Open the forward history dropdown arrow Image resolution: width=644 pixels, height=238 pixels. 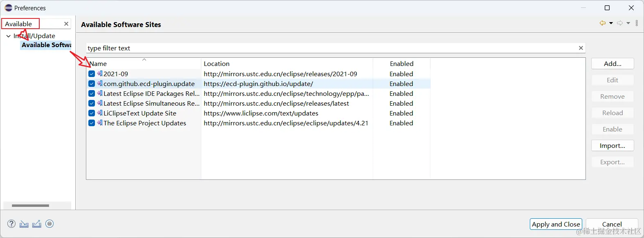pyautogui.click(x=628, y=23)
